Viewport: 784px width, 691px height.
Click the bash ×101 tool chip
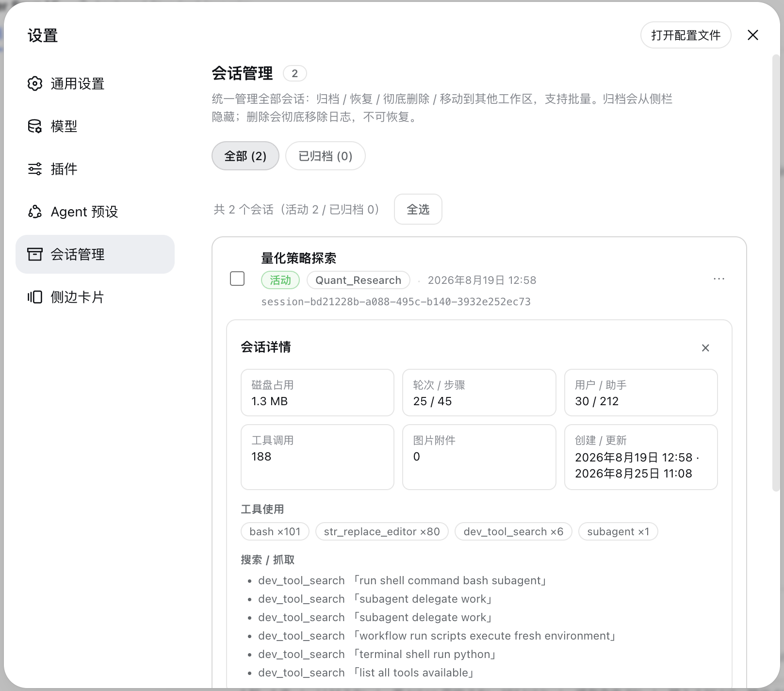(275, 531)
